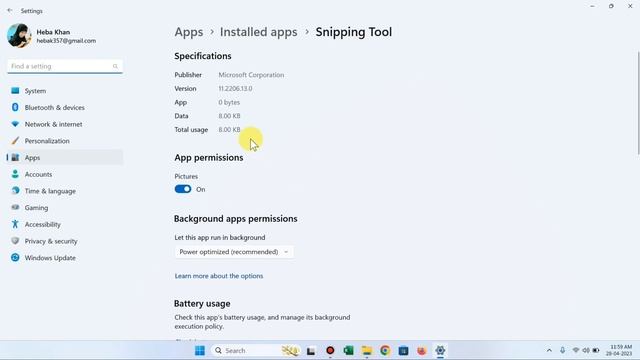Turn off the Pictures permission toggle
The height and width of the screenshot is (360, 640).
(x=183, y=189)
